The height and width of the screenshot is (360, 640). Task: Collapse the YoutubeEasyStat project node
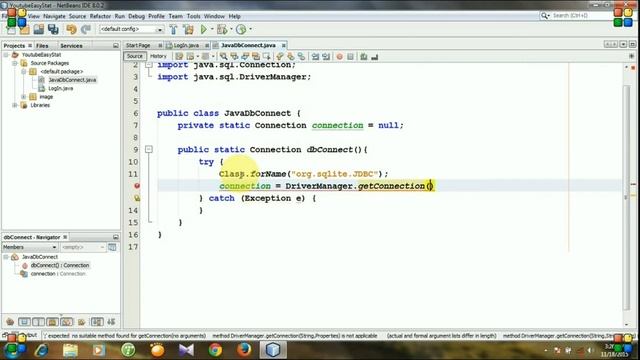point(6,55)
